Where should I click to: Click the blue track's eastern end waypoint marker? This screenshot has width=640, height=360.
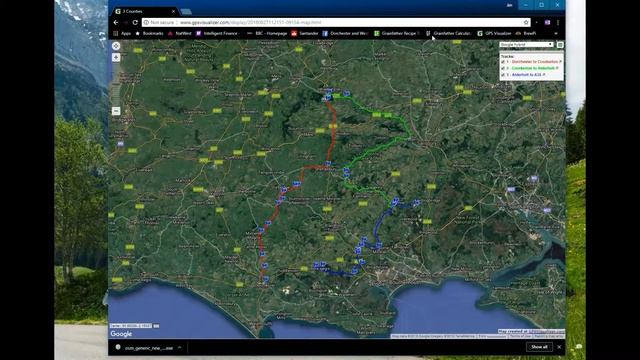coord(416,202)
